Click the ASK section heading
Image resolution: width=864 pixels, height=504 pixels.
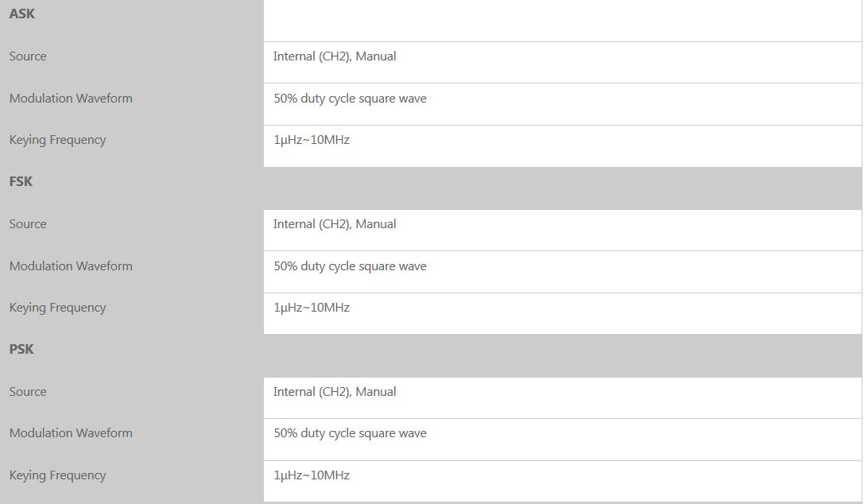[22, 14]
